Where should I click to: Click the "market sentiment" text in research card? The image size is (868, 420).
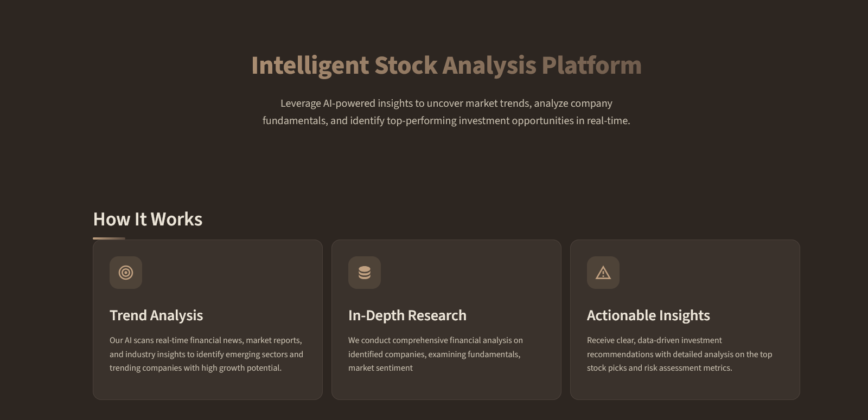(x=380, y=368)
